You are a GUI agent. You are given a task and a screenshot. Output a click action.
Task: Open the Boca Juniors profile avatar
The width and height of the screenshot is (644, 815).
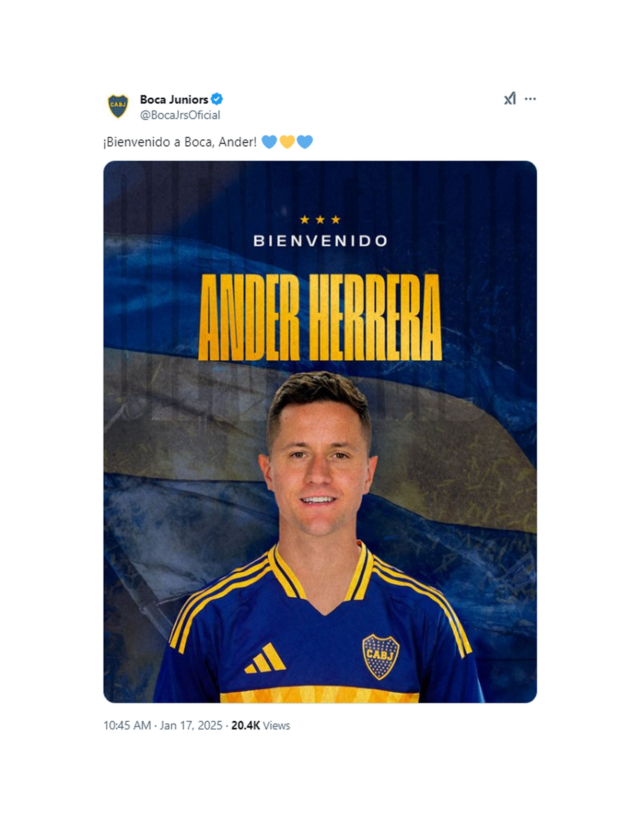click(118, 106)
